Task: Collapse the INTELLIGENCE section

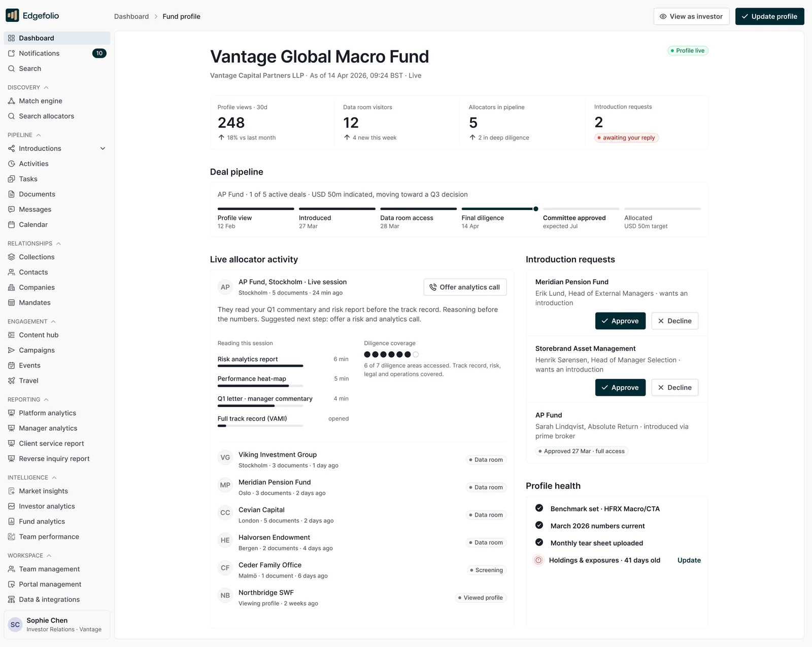Action: (54, 478)
